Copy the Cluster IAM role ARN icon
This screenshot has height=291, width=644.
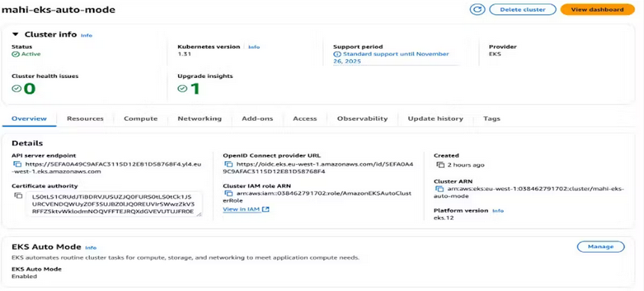(228, 193)
